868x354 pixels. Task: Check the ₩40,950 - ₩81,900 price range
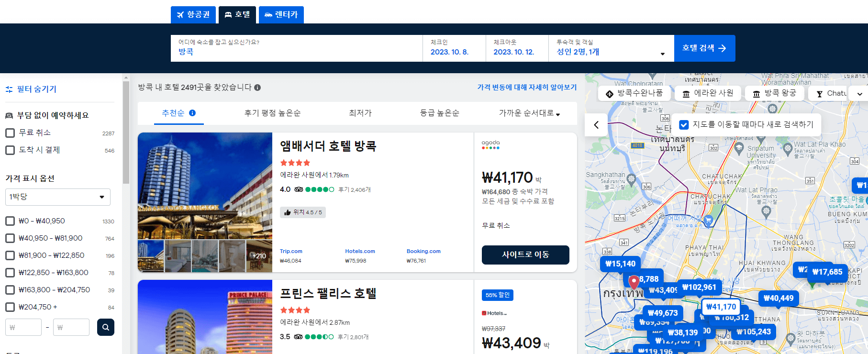point(10,238)
